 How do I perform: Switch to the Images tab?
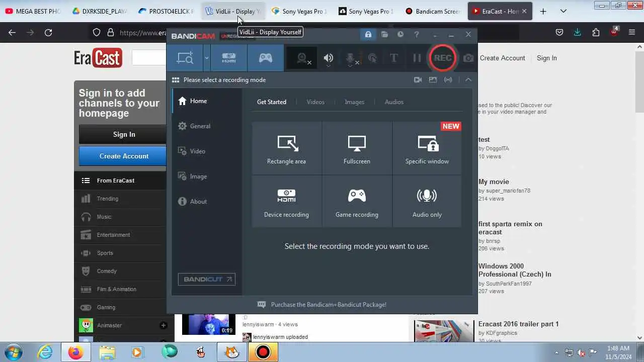pyautogui.click(x=354, y=102)
